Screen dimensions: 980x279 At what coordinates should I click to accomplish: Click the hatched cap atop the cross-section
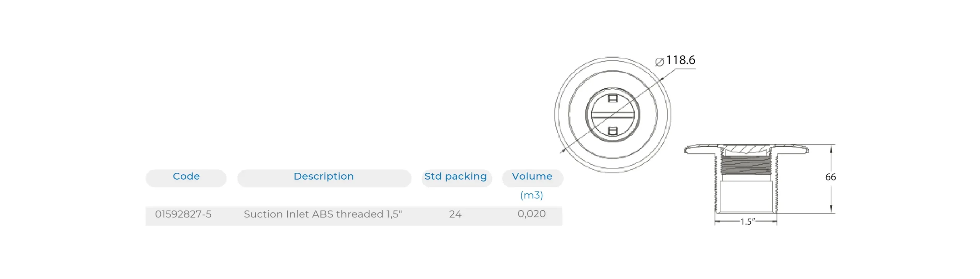point(746,149)
